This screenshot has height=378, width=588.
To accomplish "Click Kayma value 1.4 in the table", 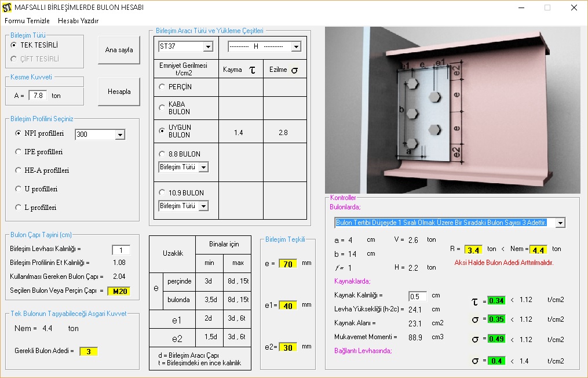I will (x=239, y=133).
